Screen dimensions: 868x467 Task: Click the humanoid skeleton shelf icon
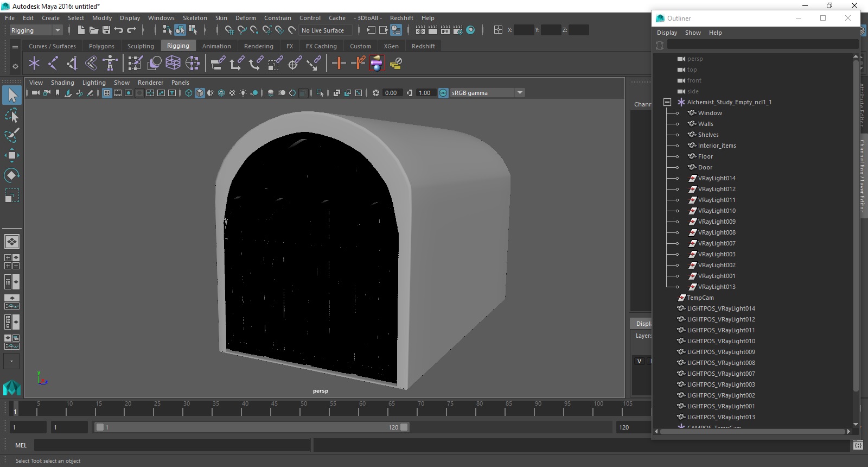click(110, 64)
